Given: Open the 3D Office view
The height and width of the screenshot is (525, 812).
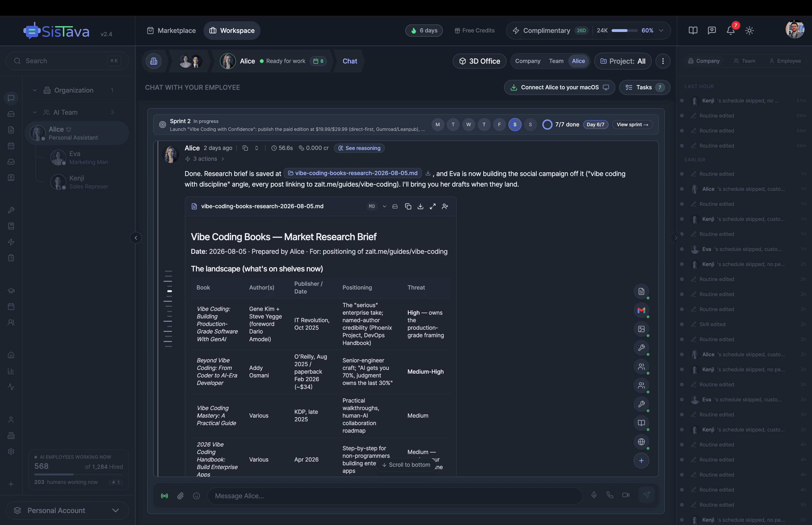Looking at the screenshot, I should coord(479,61).
